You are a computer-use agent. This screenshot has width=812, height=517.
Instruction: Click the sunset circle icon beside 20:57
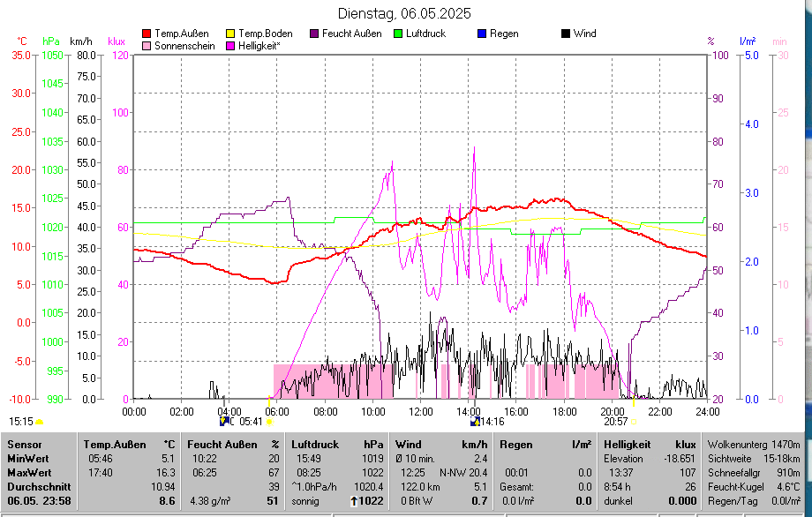(634, 422)
